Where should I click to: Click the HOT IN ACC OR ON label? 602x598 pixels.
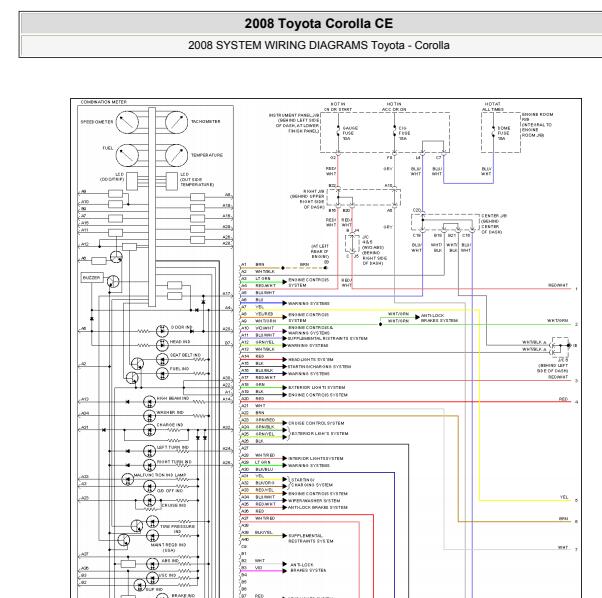pyautogui.click(x=394, y=107)
